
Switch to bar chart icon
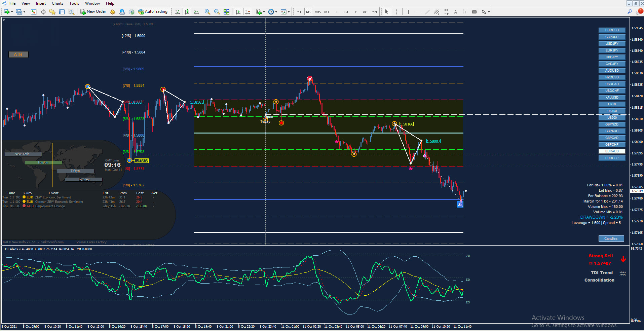click(178, 12)
